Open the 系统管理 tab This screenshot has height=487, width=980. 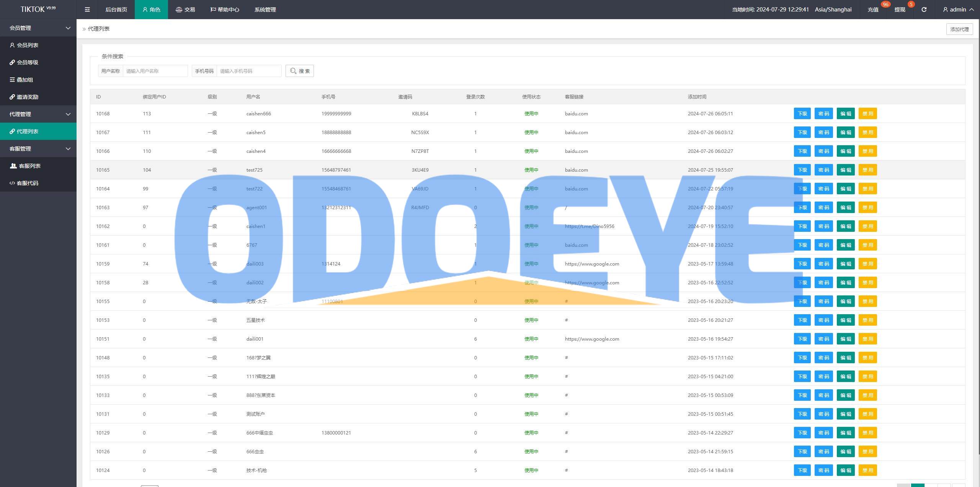(265, 10)
